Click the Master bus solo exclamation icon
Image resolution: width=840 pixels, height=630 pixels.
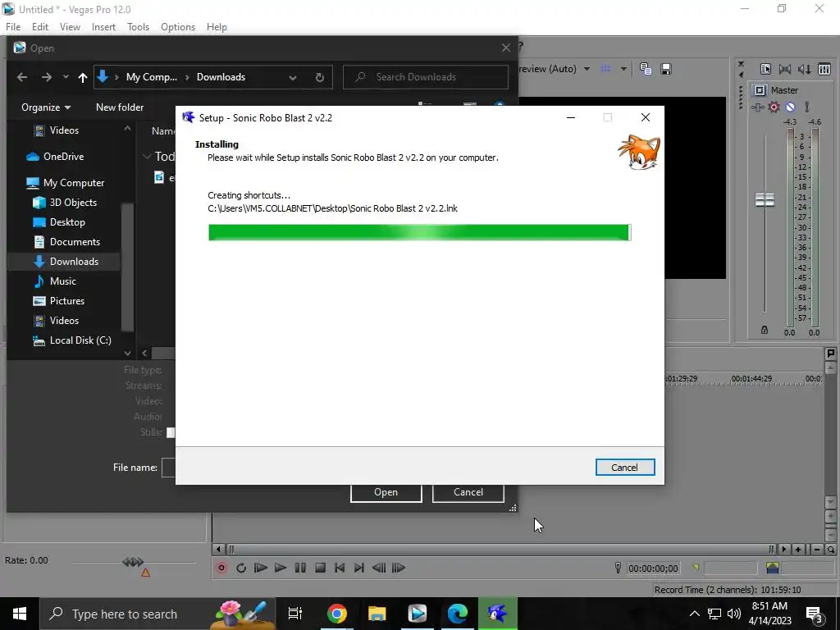807,107
